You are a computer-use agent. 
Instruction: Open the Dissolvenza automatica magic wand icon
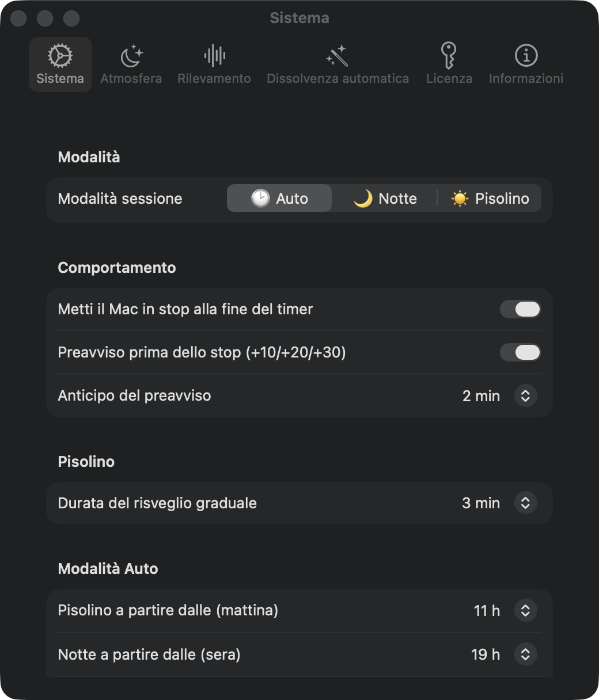point(338,56)
